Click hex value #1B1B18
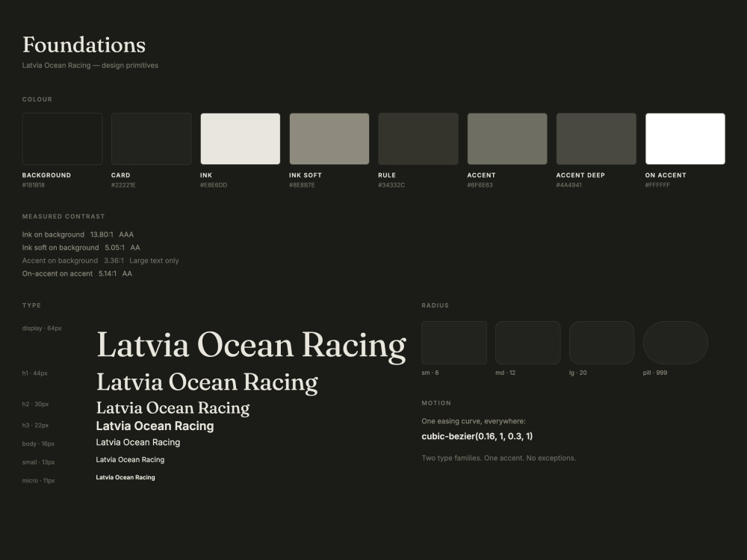 (34, 184)
